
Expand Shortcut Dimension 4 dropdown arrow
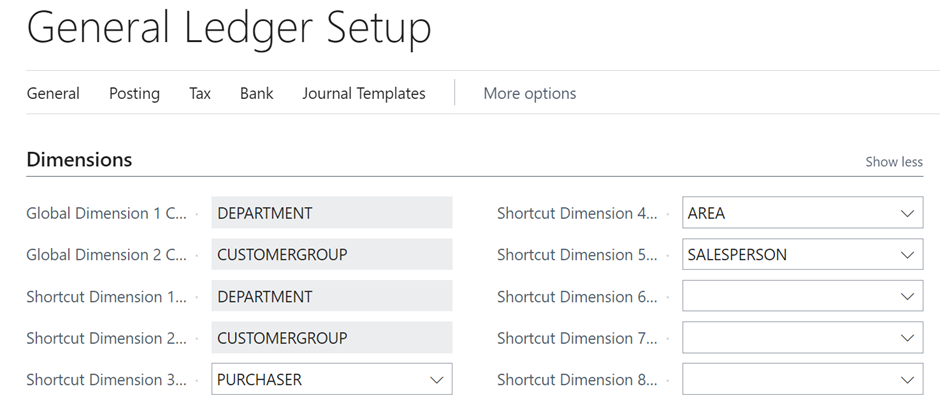pyautogui.click(x=908, y=213)
